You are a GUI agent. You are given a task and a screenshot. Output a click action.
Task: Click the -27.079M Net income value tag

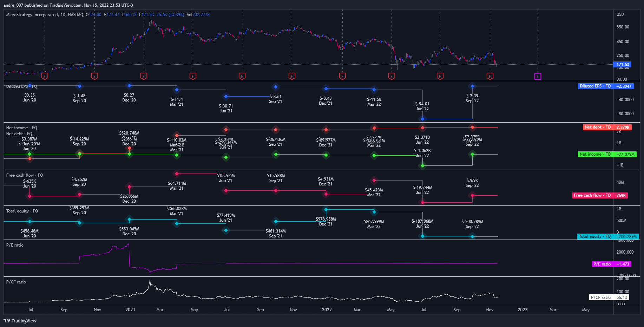coord(625,154)
